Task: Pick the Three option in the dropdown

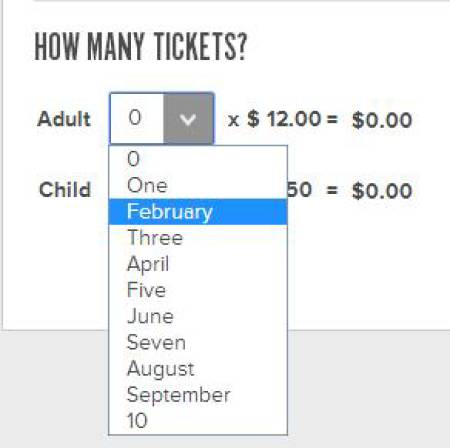Action: click(198, 238)
